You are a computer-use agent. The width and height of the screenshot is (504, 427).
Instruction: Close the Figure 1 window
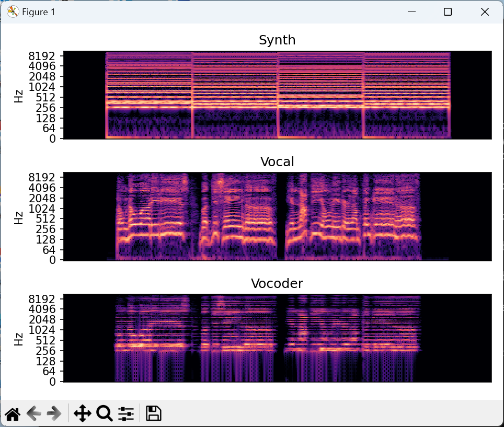pos(485,12)
